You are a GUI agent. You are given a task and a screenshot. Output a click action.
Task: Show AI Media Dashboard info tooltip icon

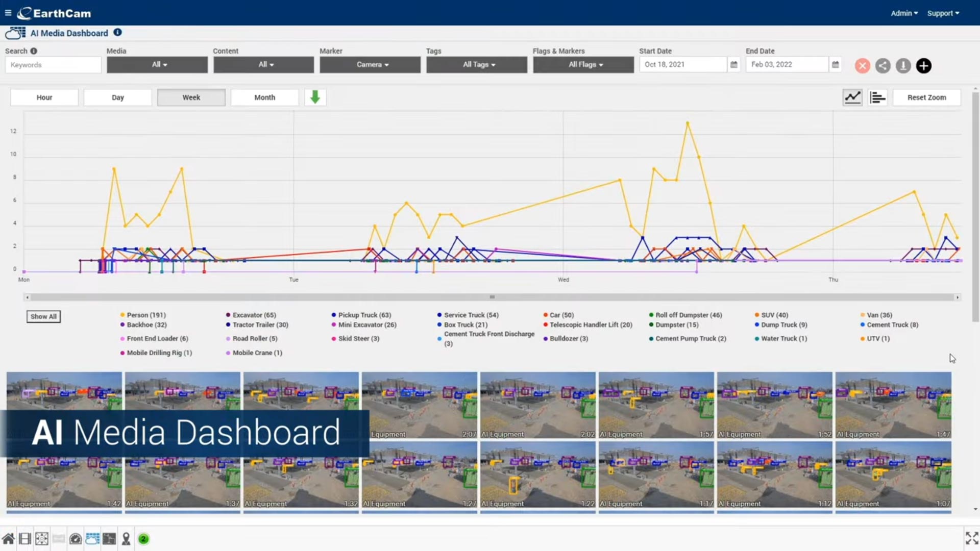(x=117, y=33)
